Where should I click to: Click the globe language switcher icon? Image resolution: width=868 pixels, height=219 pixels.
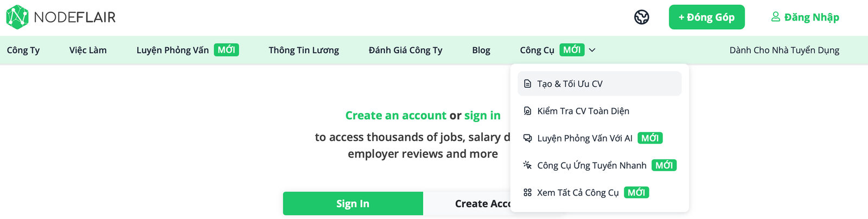642,17
